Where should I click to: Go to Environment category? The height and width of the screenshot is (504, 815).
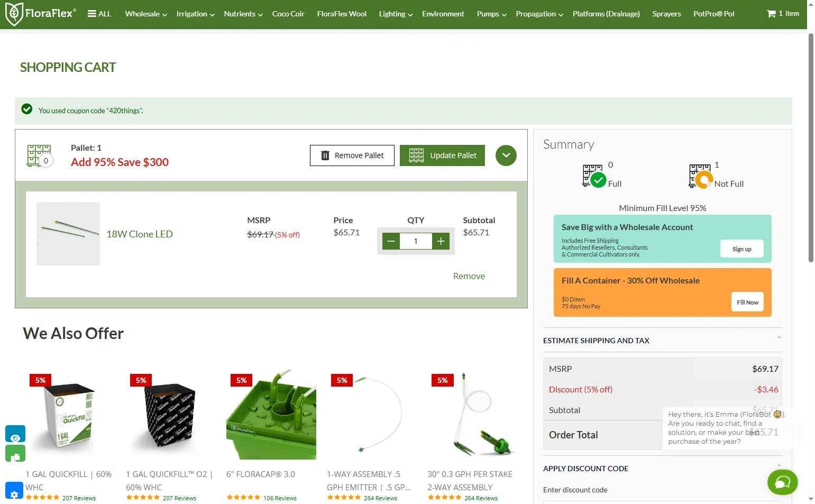(x=443, y=14)
